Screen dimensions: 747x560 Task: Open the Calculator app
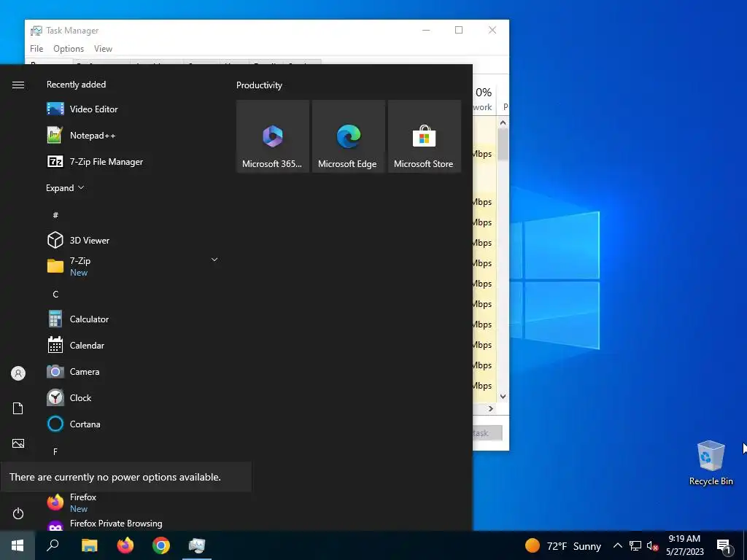[x=133, y=319]
